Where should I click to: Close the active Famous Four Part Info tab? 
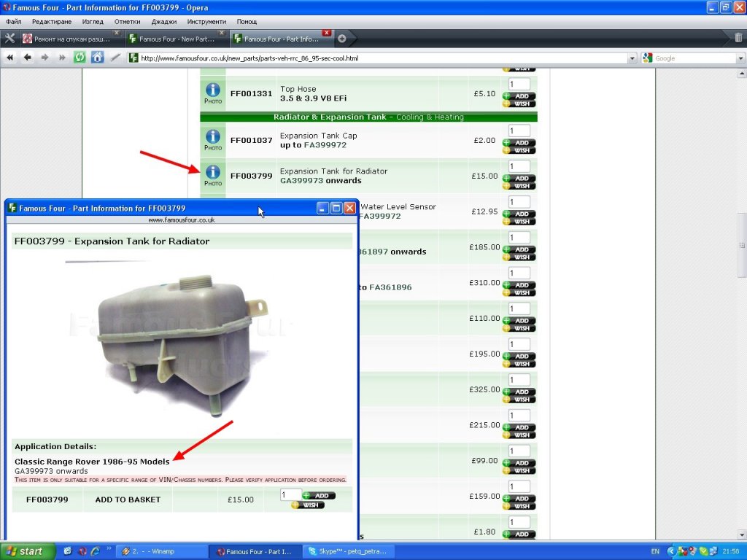click(326, 33)
